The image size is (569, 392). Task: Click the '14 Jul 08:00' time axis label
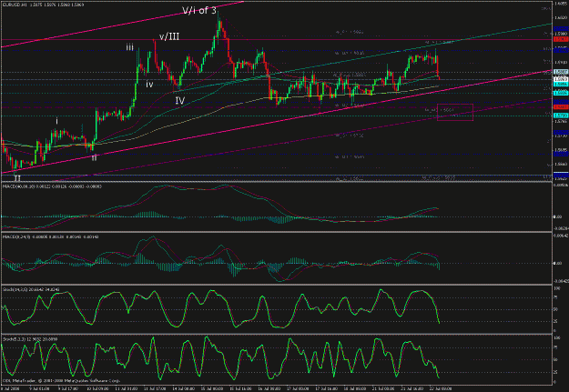pyautogui.click(x=183, y=388)
